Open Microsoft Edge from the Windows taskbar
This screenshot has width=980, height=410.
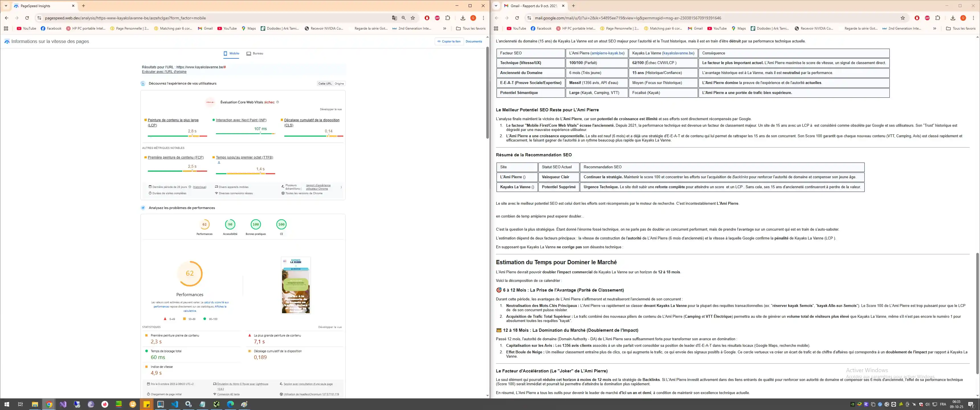click(x=230, y=404)
